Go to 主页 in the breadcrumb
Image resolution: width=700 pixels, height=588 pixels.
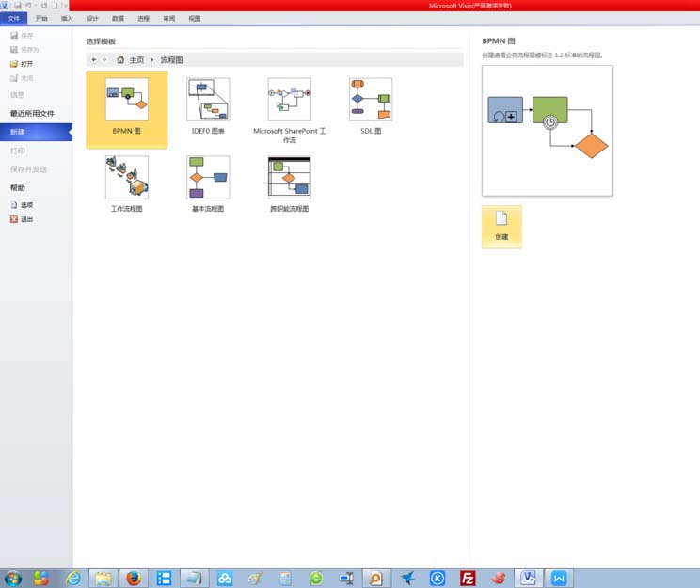tap(136, 60)
